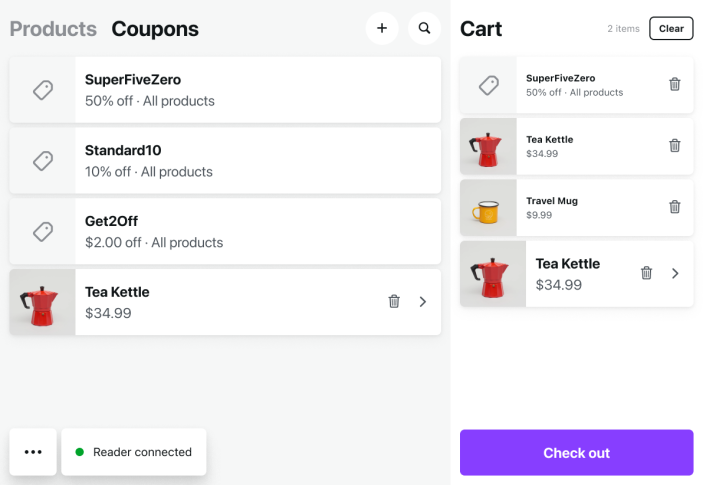The width and height of the screenshot is (703, 485).
Task: Expand Tea Kettle details in product list
Action: [x=423, y=301]
